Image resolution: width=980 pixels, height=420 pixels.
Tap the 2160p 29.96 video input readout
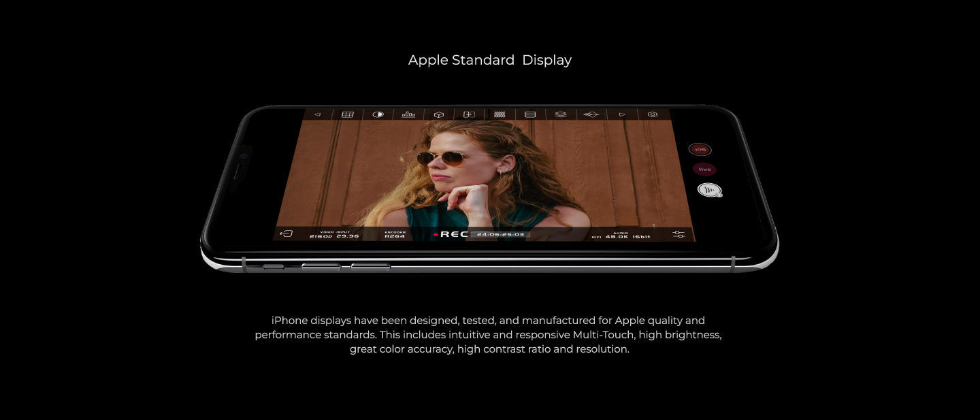[334, 235]
